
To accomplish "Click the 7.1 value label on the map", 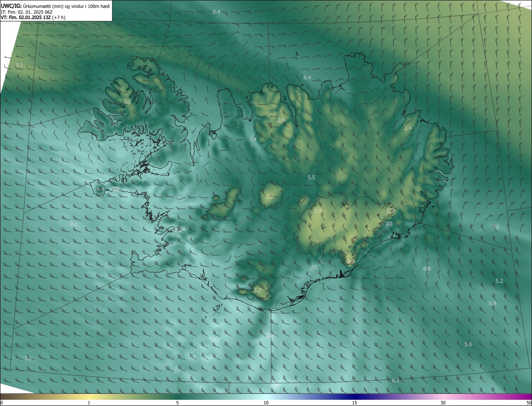I will pyautogui.click(x=28, y=359).
